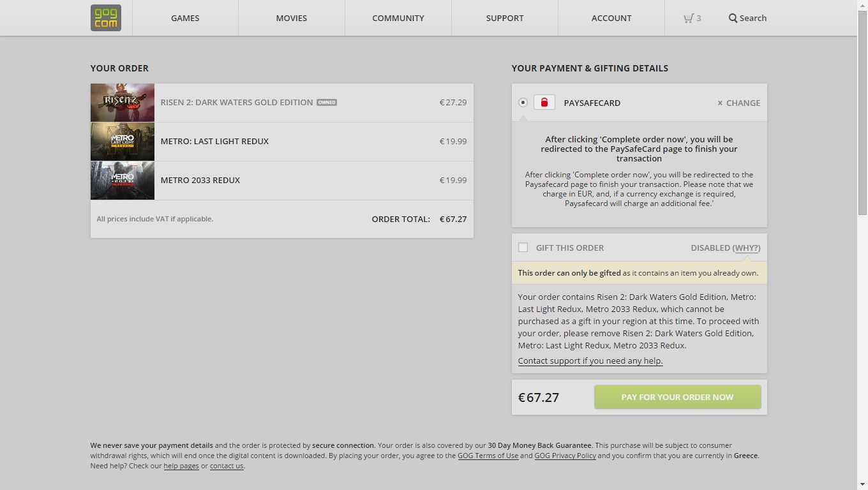Select the Paysafecard radio button
The image size is (868, 490).
click(523, 102)
